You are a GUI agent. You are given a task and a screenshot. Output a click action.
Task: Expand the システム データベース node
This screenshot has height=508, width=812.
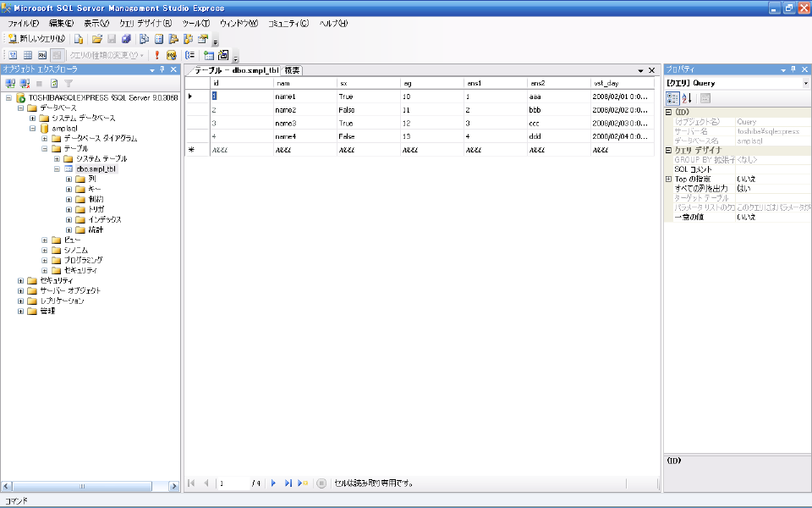pyautogui.click(x=33, y=119)
